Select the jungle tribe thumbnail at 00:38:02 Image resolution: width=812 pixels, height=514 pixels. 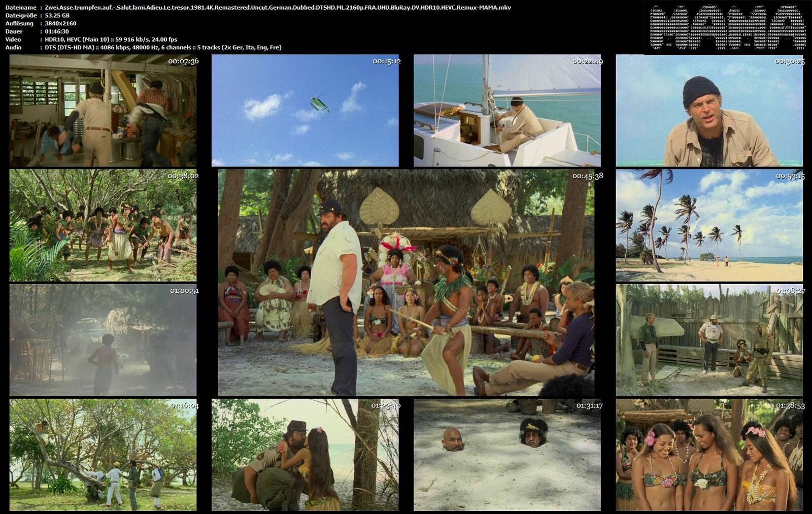pyautogui.click(x=103, y=225)
